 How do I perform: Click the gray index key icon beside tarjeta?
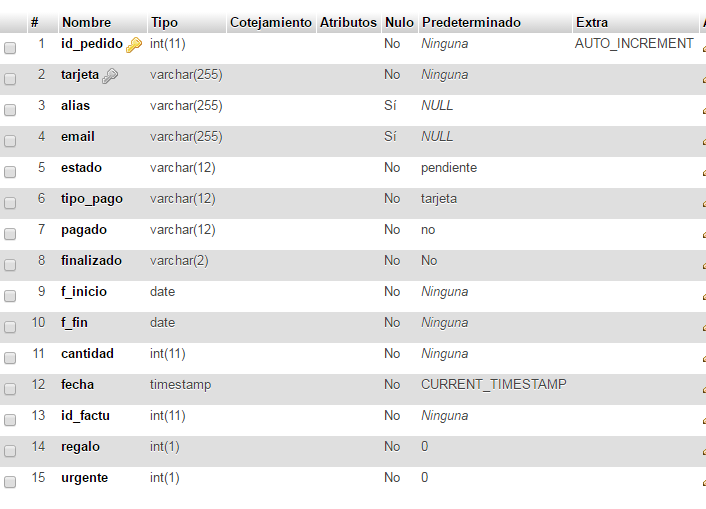pos(110,76)
